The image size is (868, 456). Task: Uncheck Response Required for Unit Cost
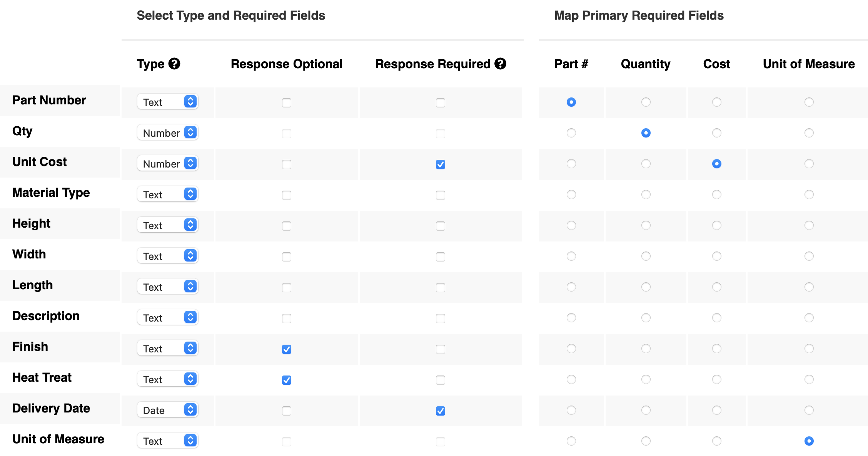[441, 164]
